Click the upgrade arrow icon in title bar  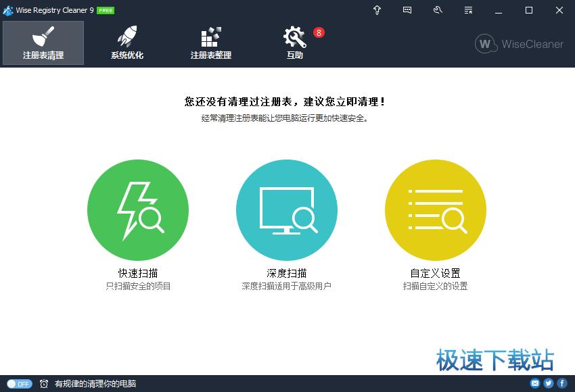point(377,10)
